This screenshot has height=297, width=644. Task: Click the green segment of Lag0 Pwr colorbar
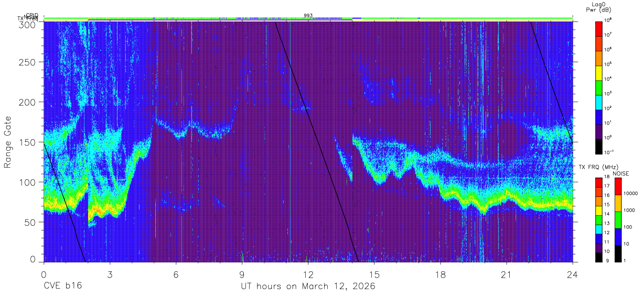599,87
